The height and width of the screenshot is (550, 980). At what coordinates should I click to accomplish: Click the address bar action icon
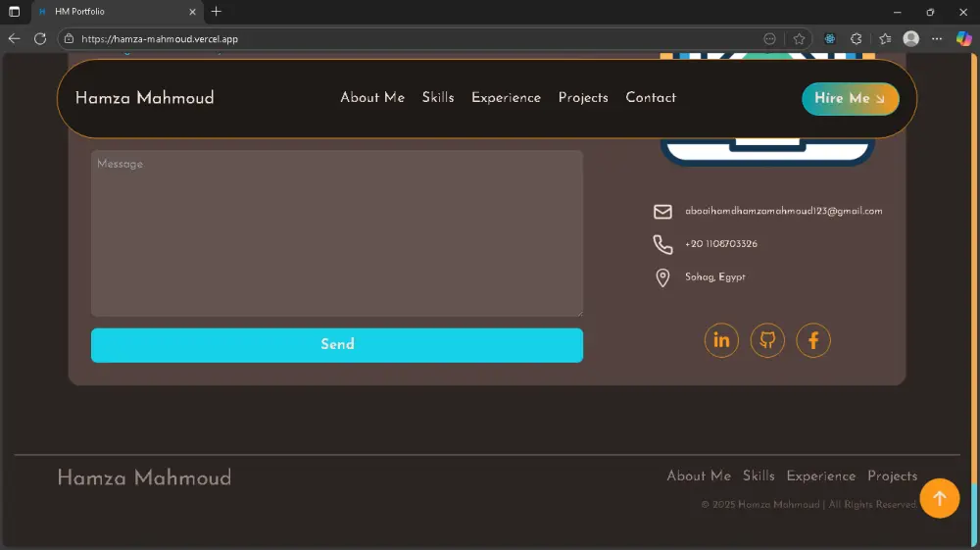pyautogui.click(x=770, y=39)
